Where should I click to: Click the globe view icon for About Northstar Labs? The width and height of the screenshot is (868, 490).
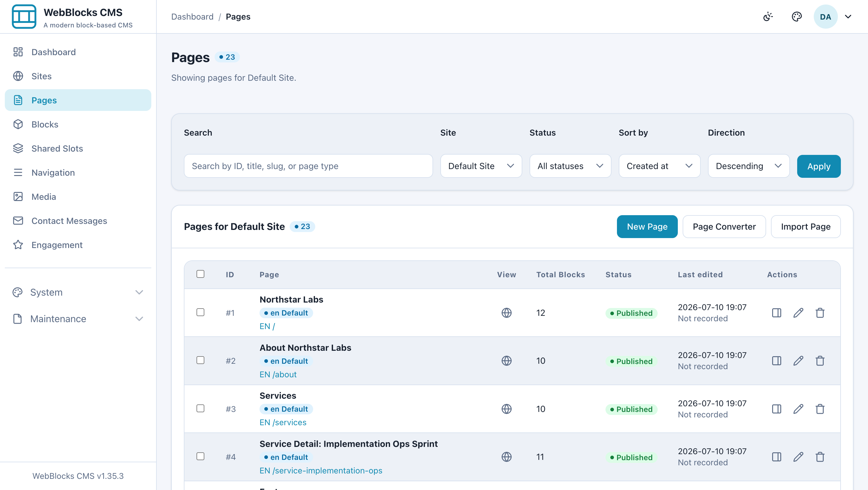pos(506,361)
